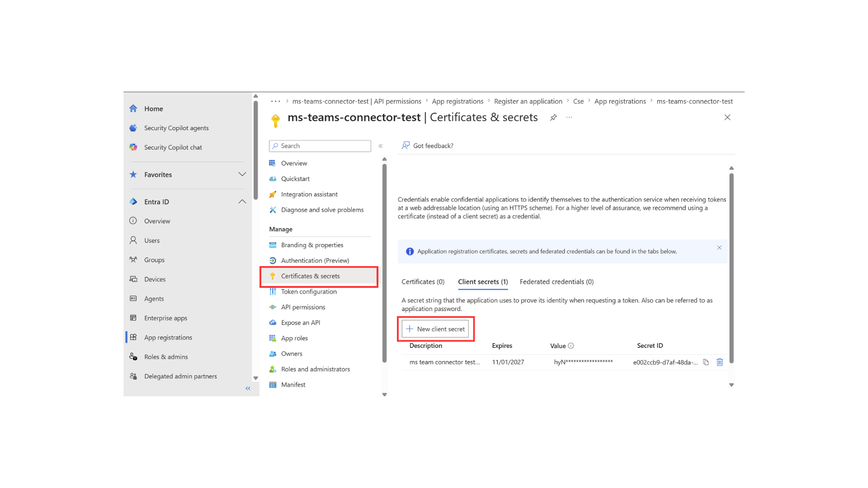Screen dimensions: 868x488
Task: Open Agents in Entra ID menu
Action: pos(154,299)
